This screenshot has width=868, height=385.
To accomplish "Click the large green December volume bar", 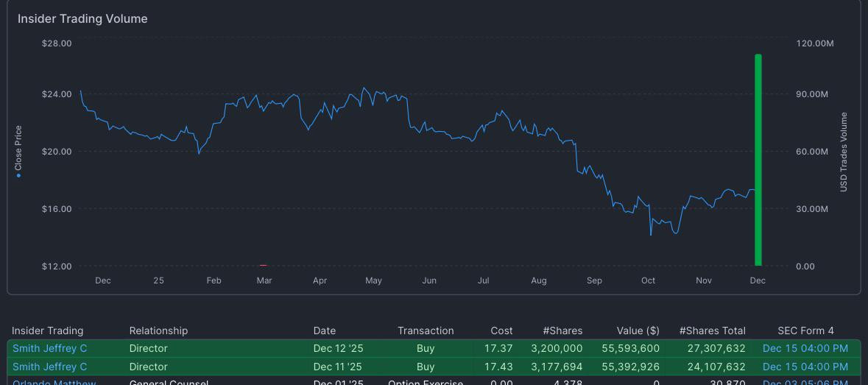I will (758, 160).
